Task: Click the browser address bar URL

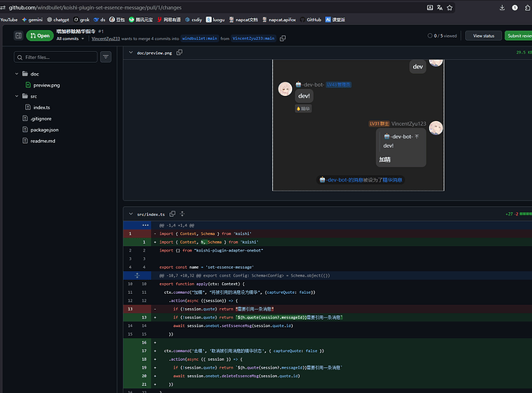Action: tap(95, 7)
